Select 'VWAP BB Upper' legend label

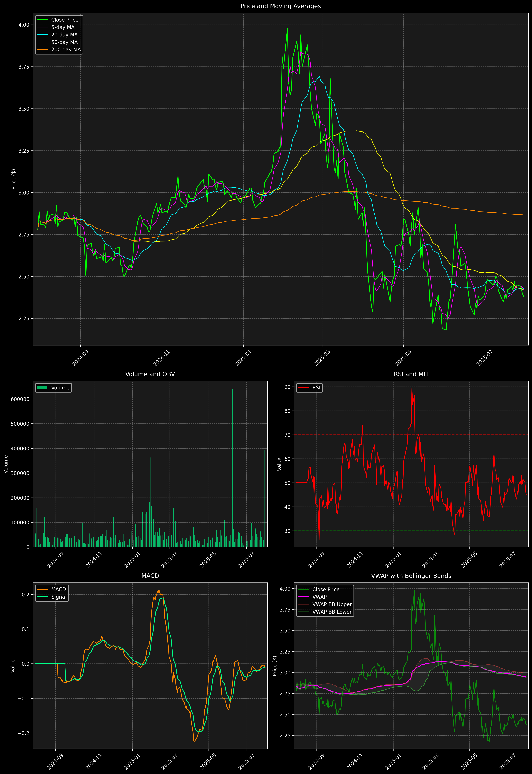coord(332,604)
